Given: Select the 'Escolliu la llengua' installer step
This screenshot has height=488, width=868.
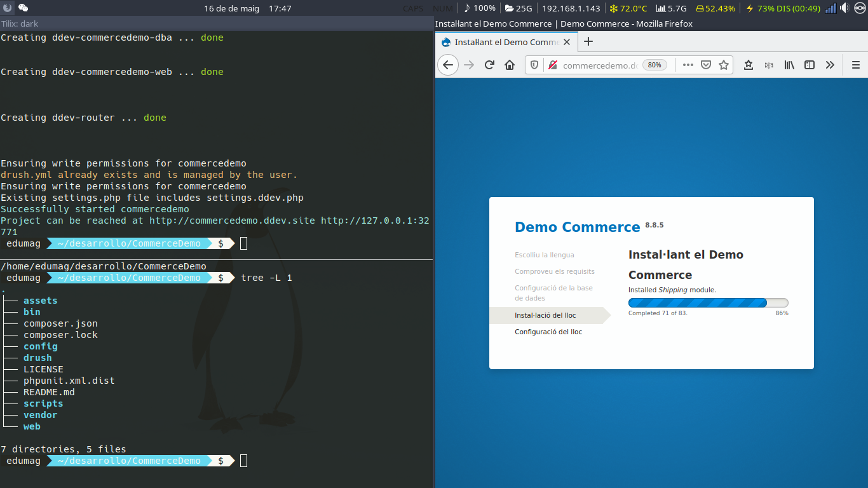Looking at the screenshot, I should tap(545, 255).
